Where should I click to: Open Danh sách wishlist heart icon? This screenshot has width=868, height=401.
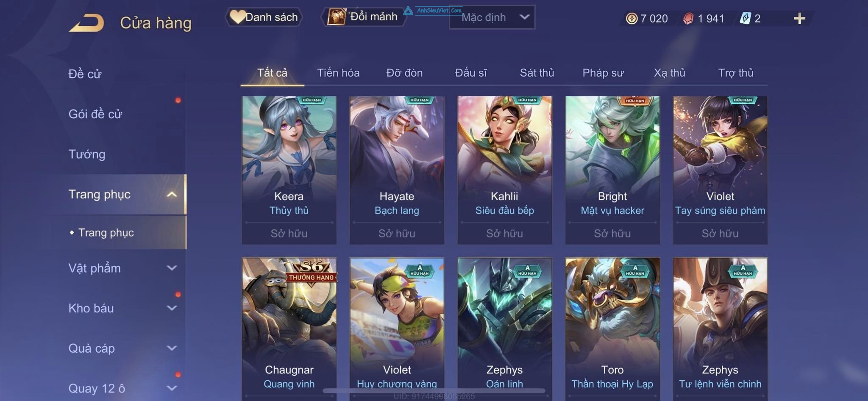coord(237,17)
